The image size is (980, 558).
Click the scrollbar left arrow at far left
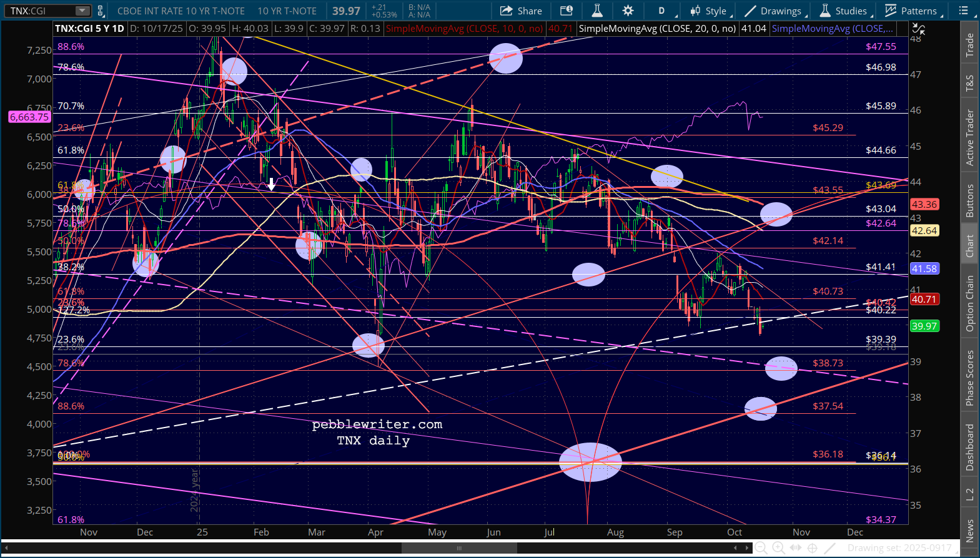(6, 548)
